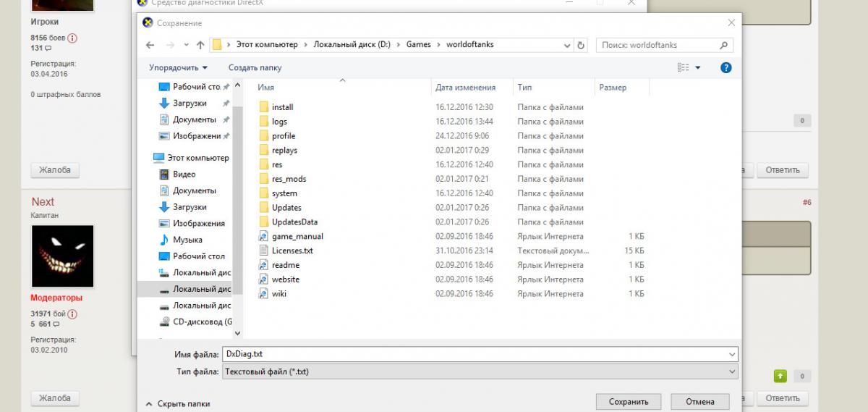Select website shortcut icon
This screenshot has width=868, height=412.
(263, 279)
